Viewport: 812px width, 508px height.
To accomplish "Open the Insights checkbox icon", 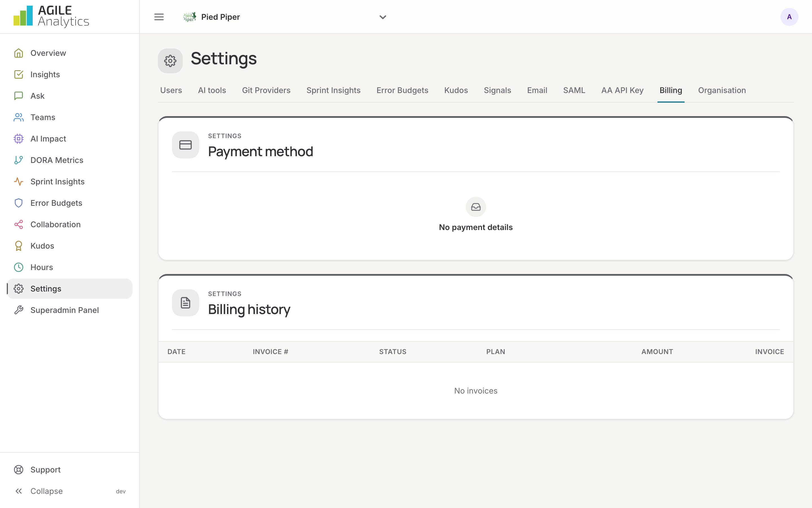I will (x=19, y=74).
